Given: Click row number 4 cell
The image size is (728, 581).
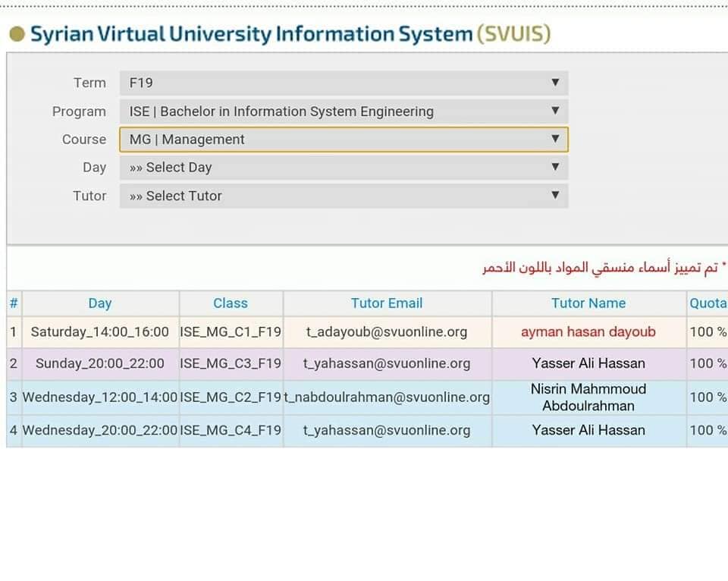Looking at the screenshot, I should click(14, 431).
